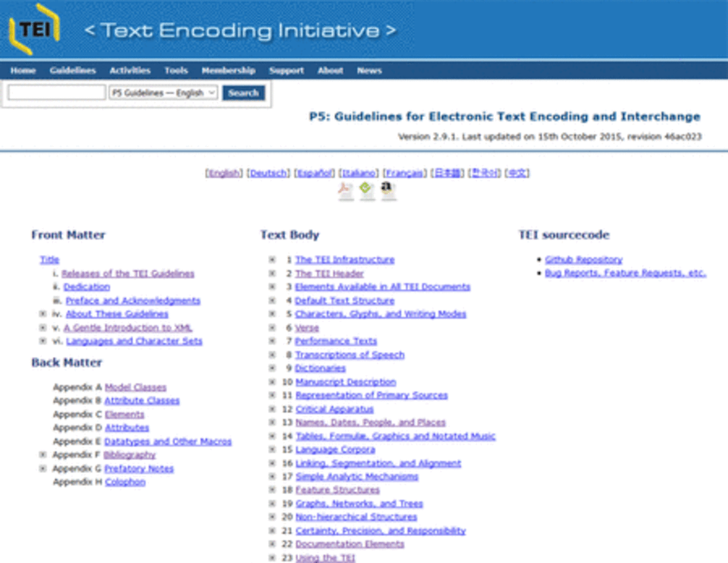
Task: Open the P5 Guidelines — English dropdown
Action: [163, 92]
